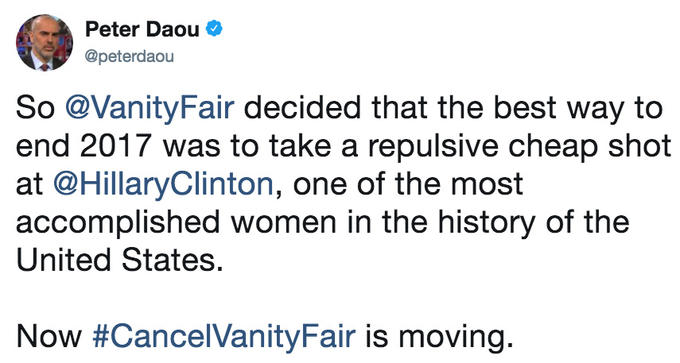680x363 pixels.
Task: Open the @VanityFair mention link
Action: click(150, 109)
